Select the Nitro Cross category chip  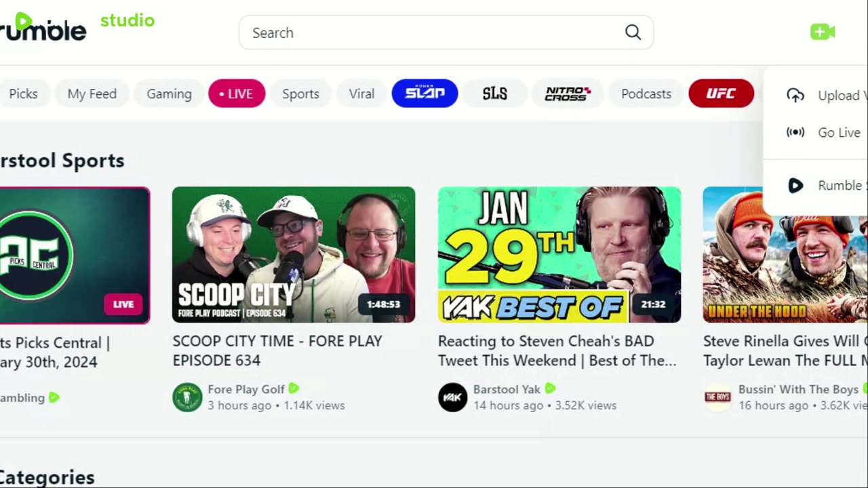click(568, 94)
